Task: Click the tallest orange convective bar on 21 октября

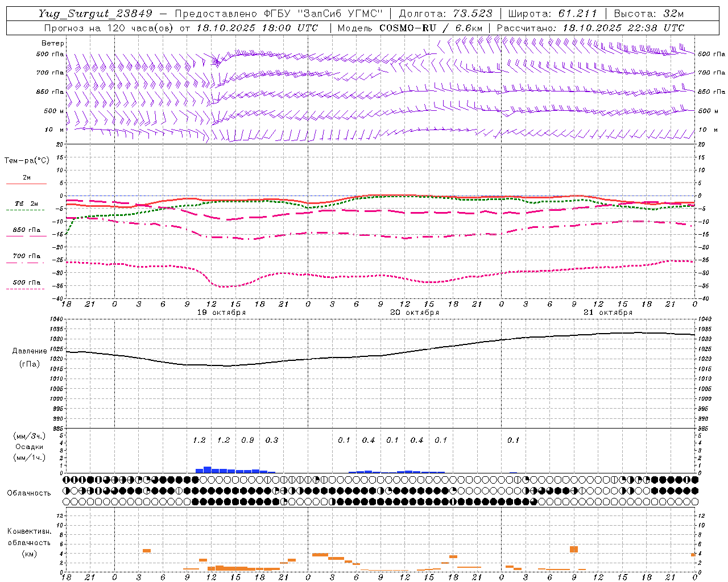Action: (574, 549)
